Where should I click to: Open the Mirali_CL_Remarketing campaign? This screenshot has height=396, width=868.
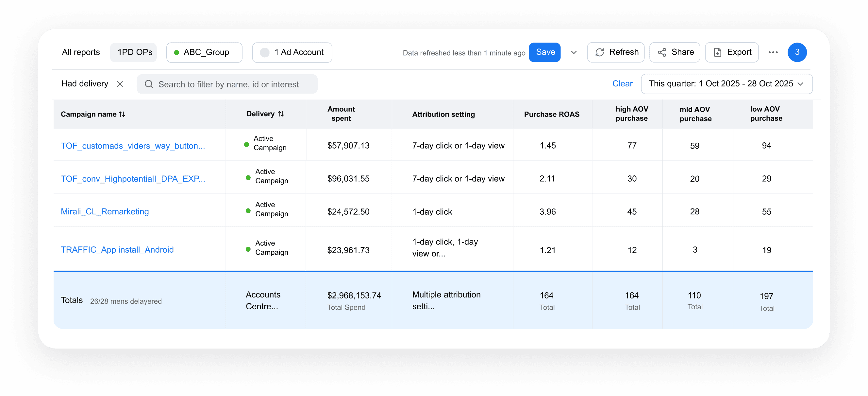105,211
